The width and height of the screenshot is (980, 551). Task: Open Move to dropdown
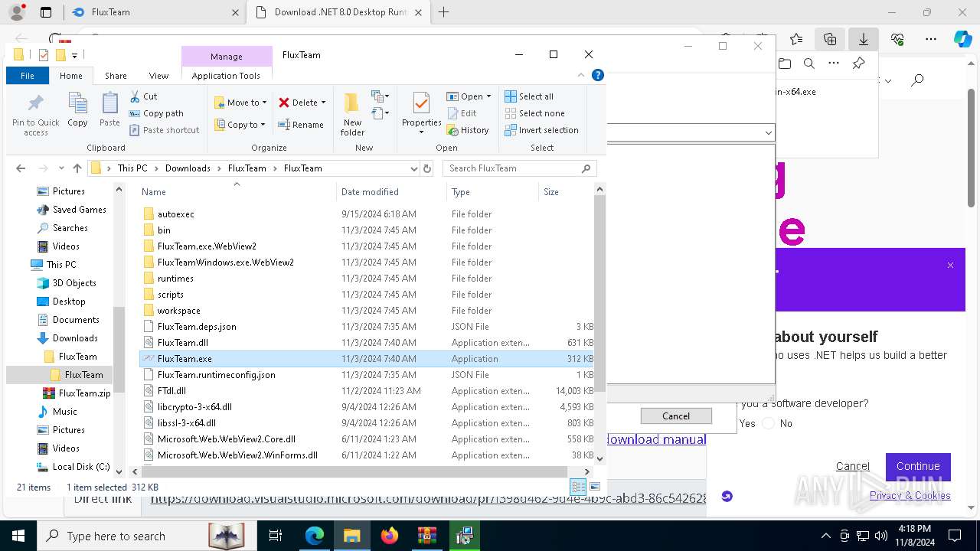coord(240,103)
